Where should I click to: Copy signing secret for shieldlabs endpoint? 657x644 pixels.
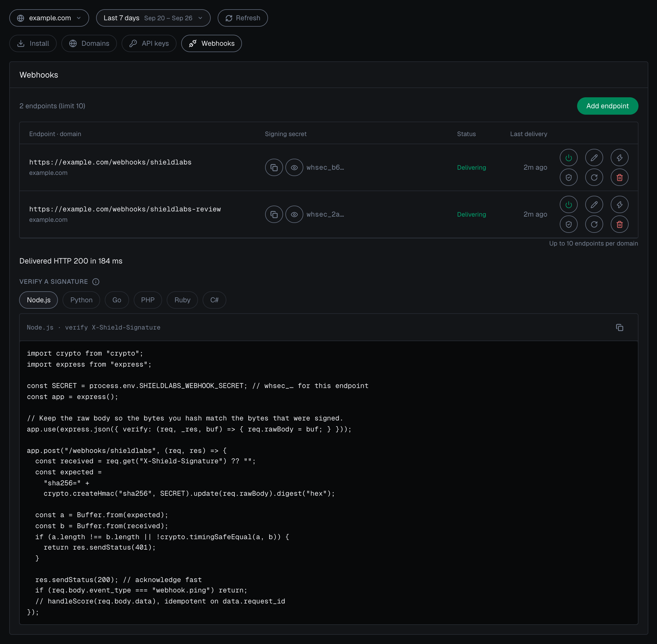coord(274,167)
